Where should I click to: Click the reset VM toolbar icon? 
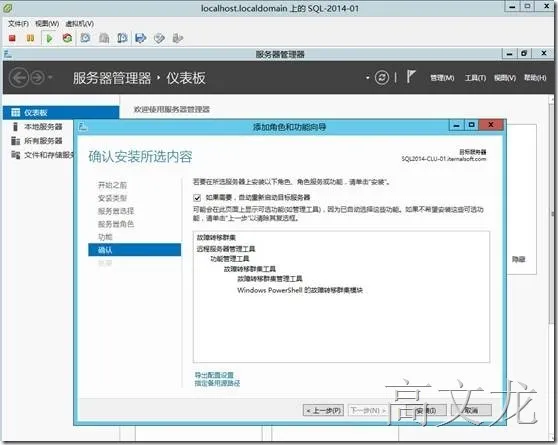67,38
